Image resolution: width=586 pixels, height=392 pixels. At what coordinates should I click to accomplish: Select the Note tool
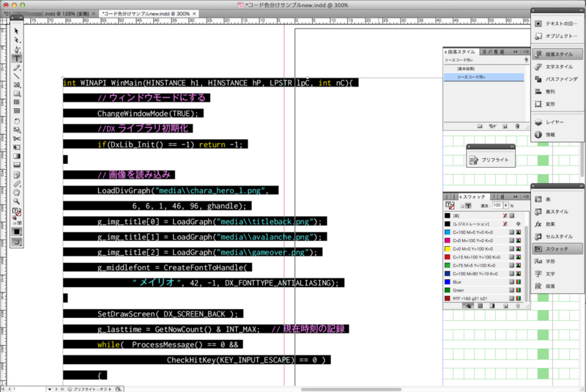point(17,175)
